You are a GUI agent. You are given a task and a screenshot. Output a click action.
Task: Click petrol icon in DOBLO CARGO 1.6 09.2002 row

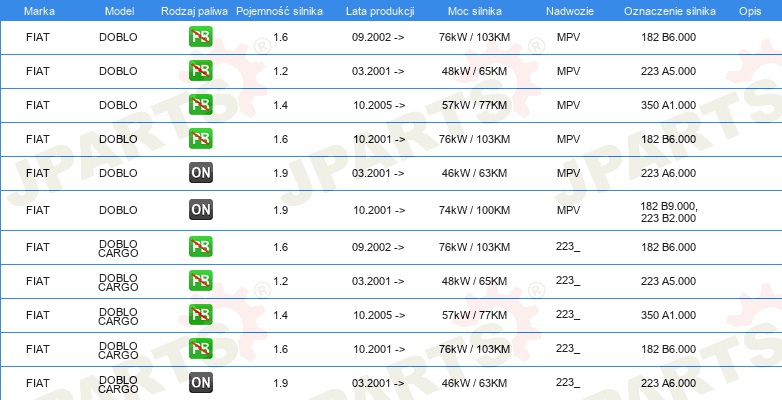click(200, 247)
